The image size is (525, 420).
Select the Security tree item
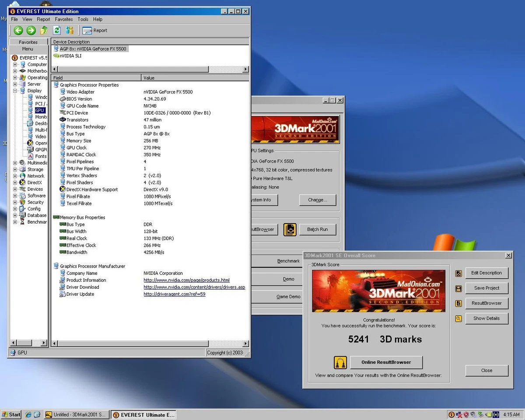pyautogui.click(x=35, y=202)
